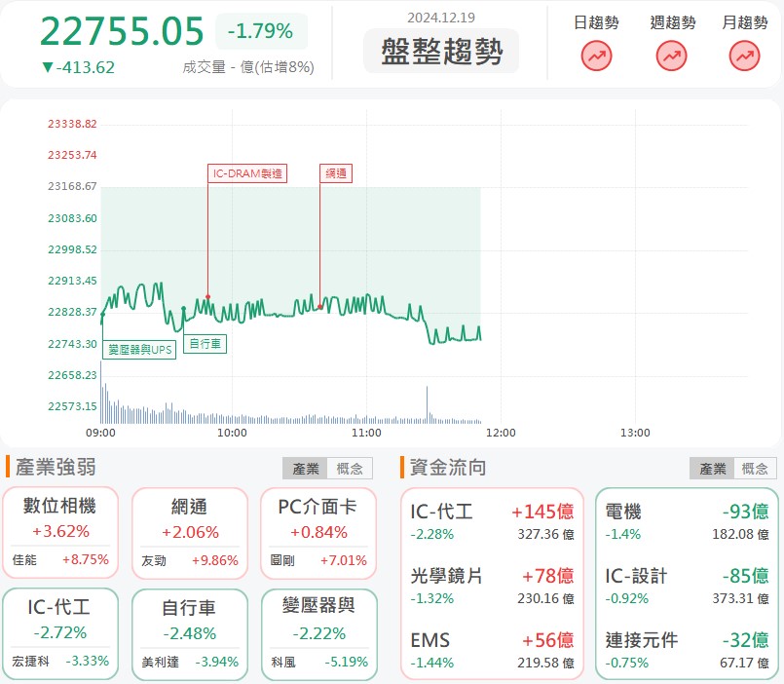Click the IC-DRAM製造 chart marker label
Viewport: 784px width, 684px height.
247,173
